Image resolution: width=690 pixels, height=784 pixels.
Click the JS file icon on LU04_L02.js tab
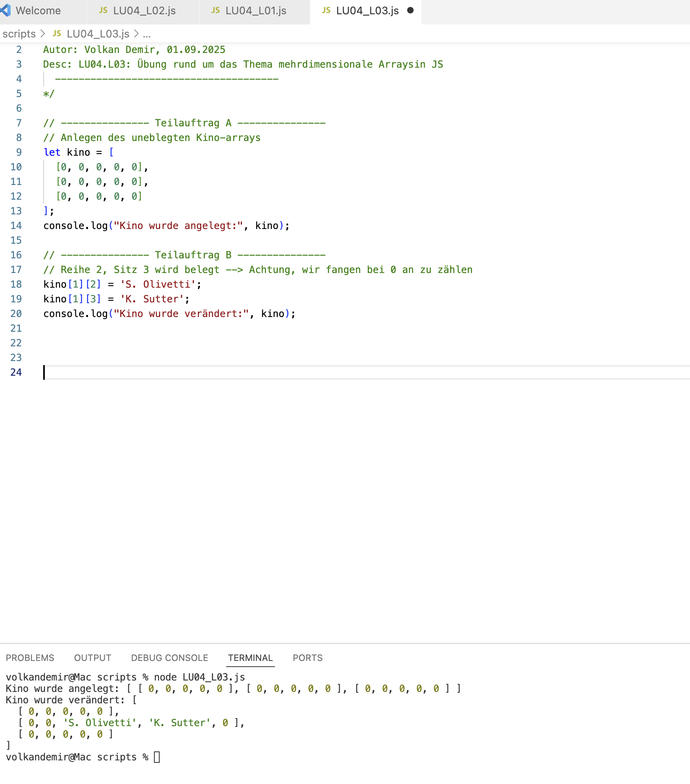(103, 10)
